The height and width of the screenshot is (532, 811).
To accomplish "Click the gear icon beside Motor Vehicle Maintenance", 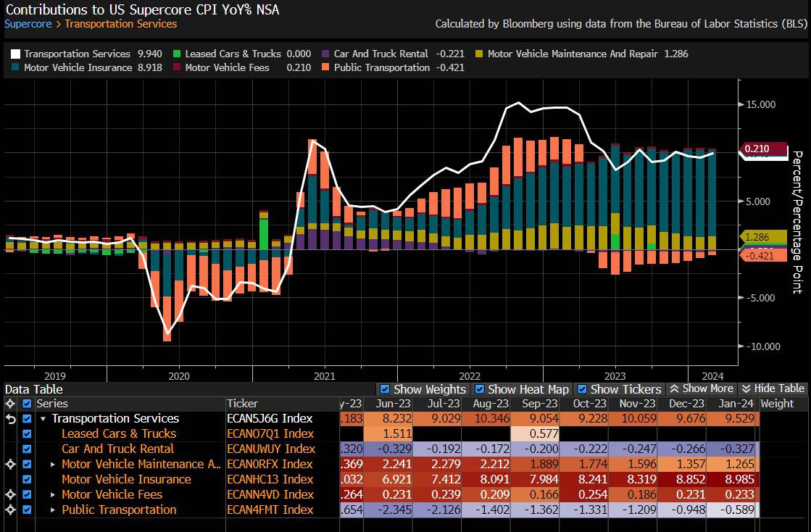I will pos(10,465).
